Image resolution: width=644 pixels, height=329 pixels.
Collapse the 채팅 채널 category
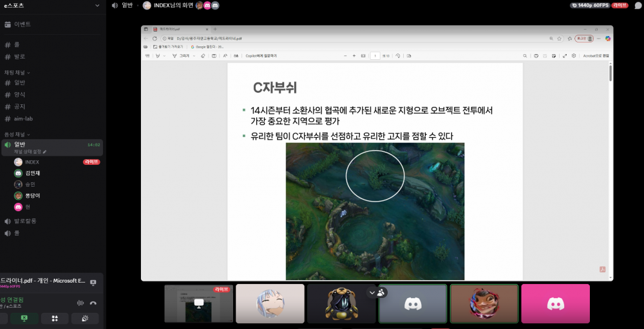(x=17, y=72)
